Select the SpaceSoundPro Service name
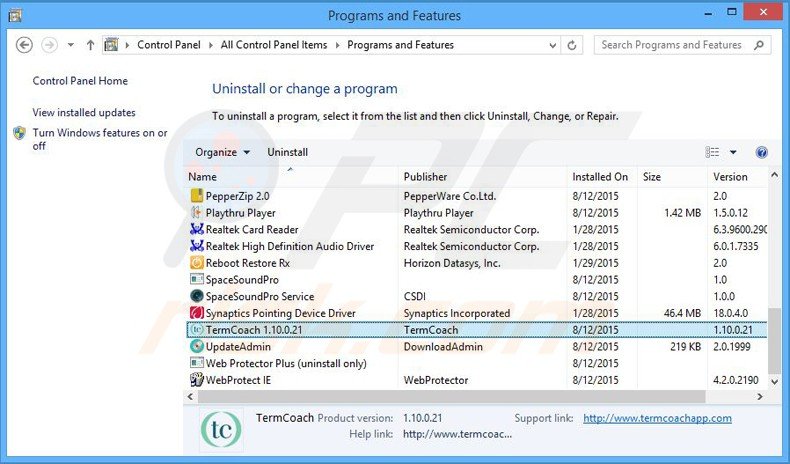 (x=259, y=296)
